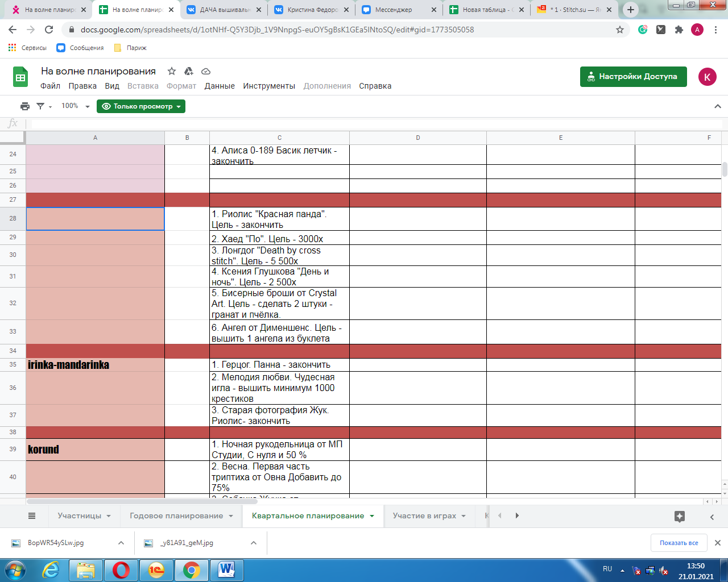Click the Настройки Доступа button

pos(633,77)
